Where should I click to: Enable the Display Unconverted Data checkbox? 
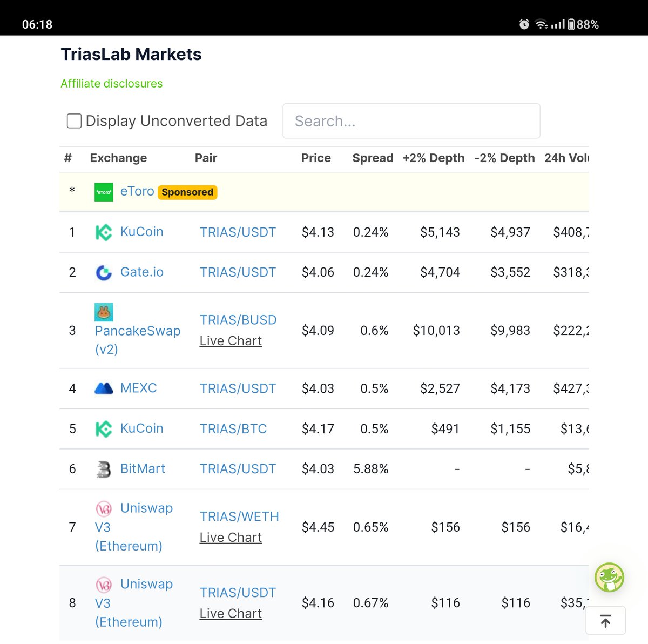tap(73, 121)
